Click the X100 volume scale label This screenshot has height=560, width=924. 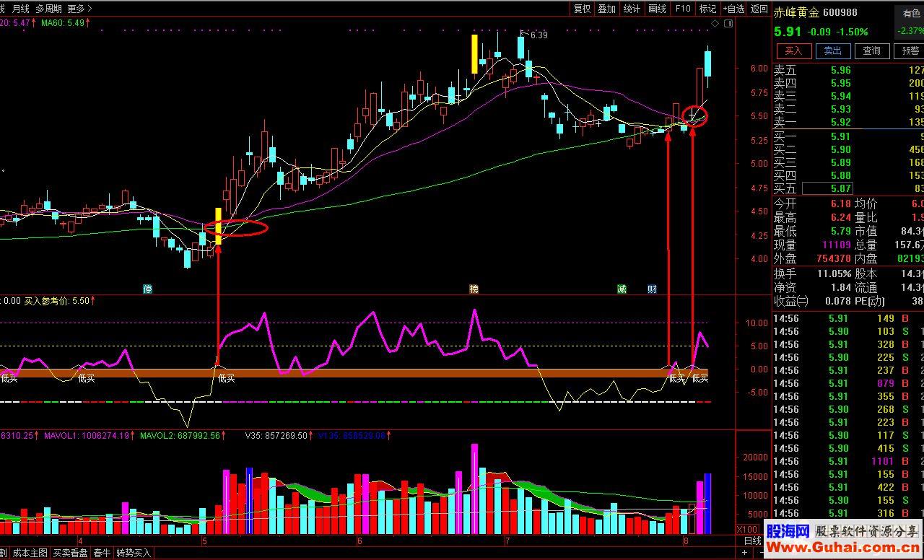(746, 529)
